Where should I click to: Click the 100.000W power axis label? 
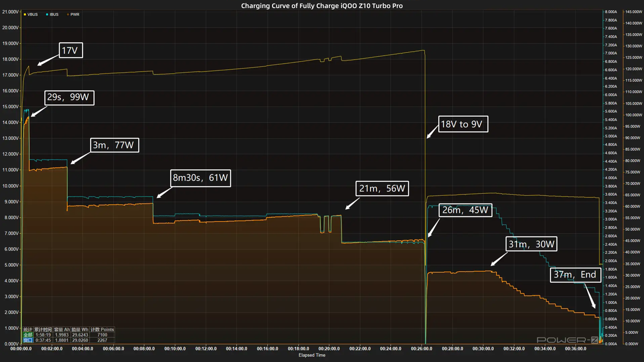point(634,115)
